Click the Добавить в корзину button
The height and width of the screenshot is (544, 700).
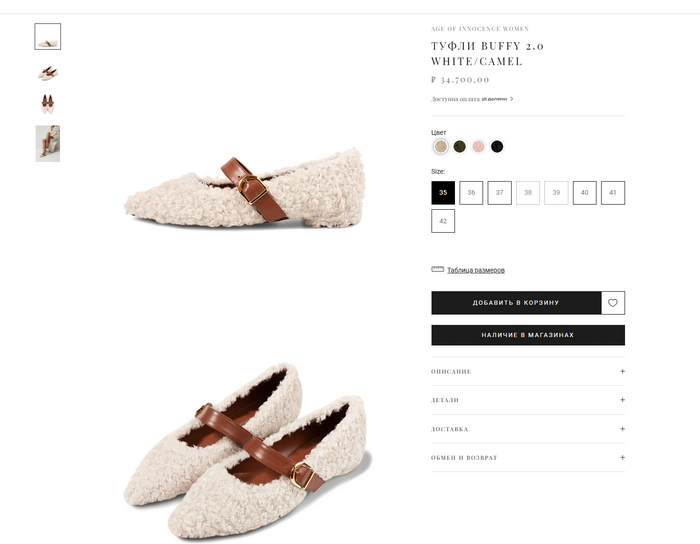point(516,303)
